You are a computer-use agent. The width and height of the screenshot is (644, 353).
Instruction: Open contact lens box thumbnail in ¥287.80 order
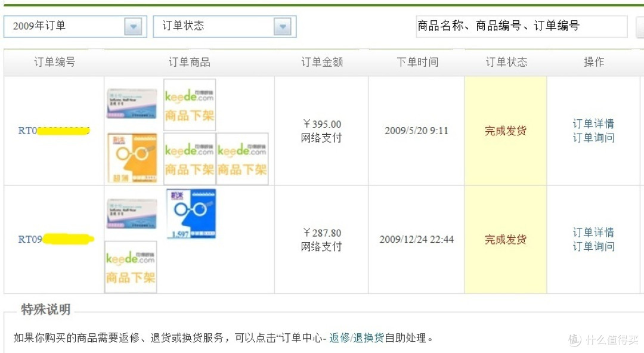coord(132,213)
